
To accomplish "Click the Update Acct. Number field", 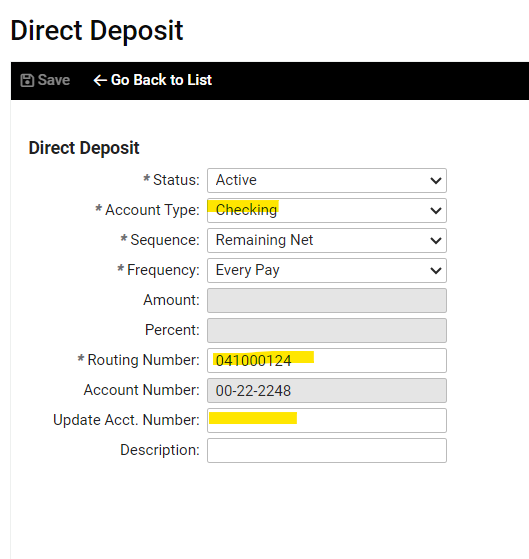I will 327,420.
